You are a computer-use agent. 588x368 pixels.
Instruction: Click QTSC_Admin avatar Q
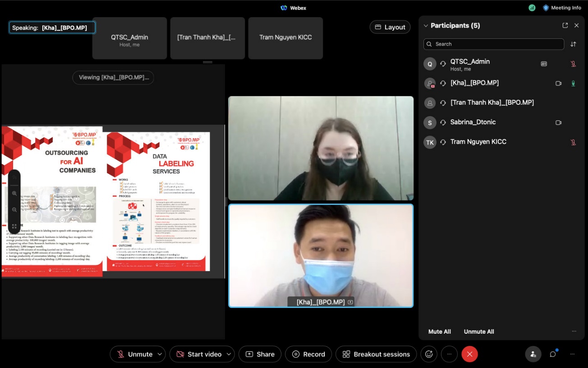(430, 64)
